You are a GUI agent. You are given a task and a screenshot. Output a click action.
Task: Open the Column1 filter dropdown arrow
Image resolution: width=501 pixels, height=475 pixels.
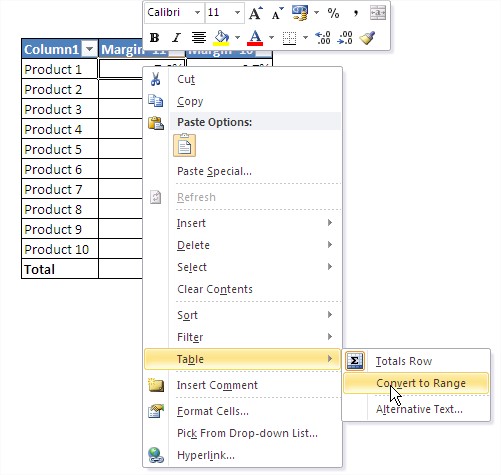click(89, 49)
